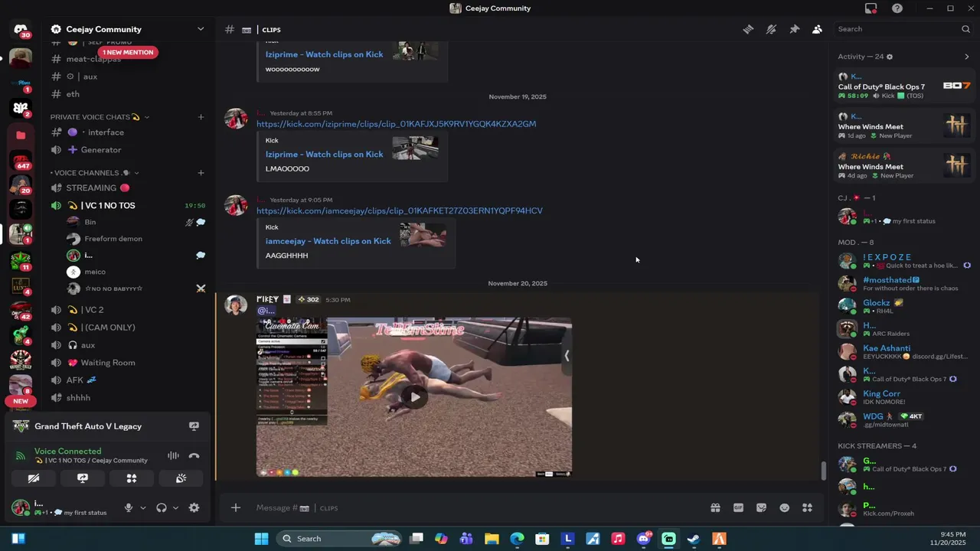980x551 pixels.
Task: Add channel to VOICE CHANNELS category
Action: click(x=201, y=173)
